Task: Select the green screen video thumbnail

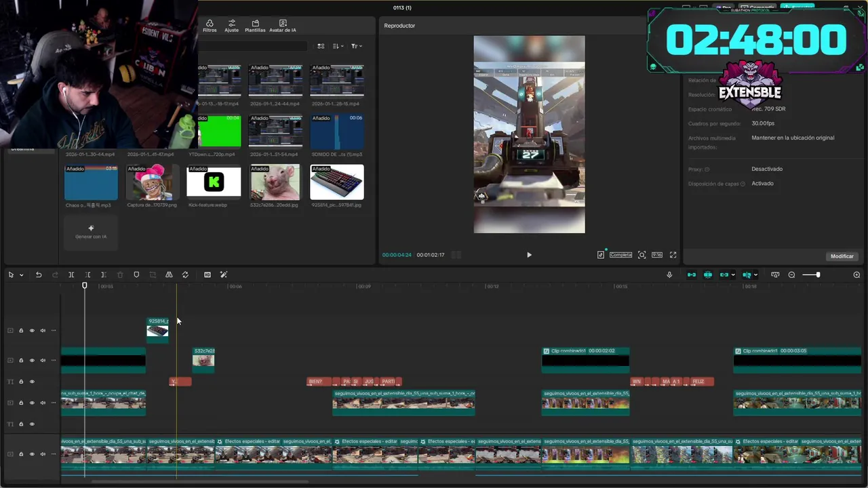Action: (219, 131)
